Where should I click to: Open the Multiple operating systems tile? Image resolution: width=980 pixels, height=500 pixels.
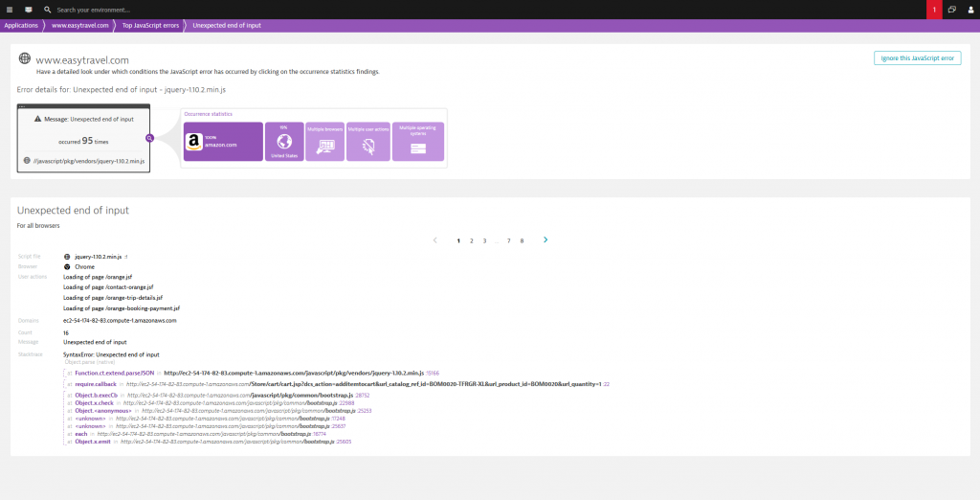(x=417, y=141)
